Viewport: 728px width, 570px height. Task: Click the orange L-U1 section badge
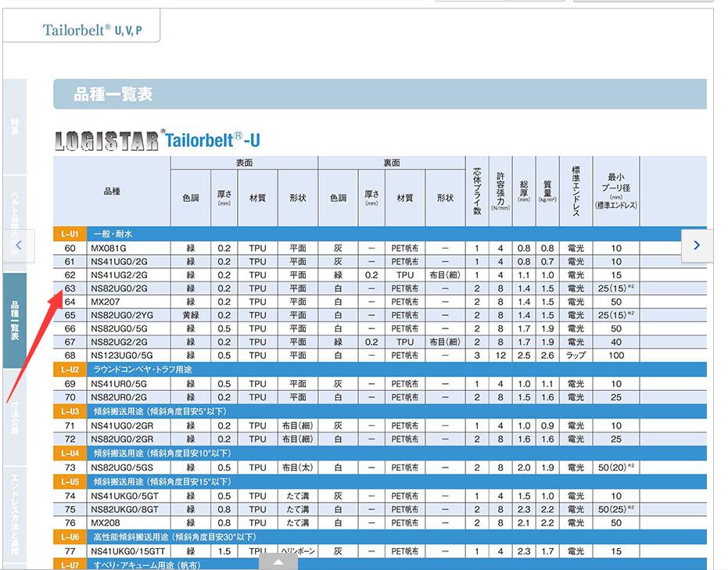point(70,232)
